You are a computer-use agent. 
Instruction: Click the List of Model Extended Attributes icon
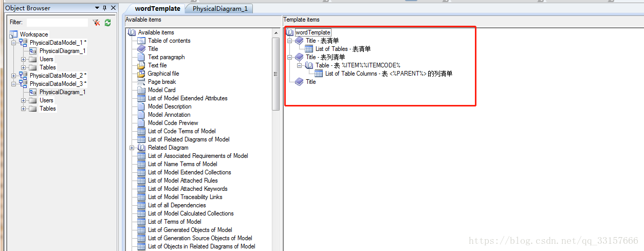pos(141,98)
